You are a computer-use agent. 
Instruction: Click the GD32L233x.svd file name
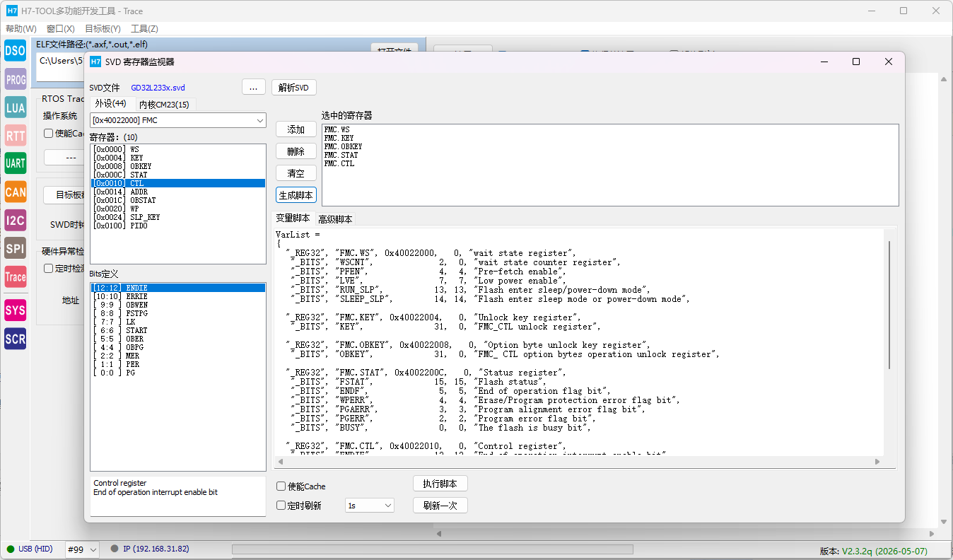click(158, 88)
